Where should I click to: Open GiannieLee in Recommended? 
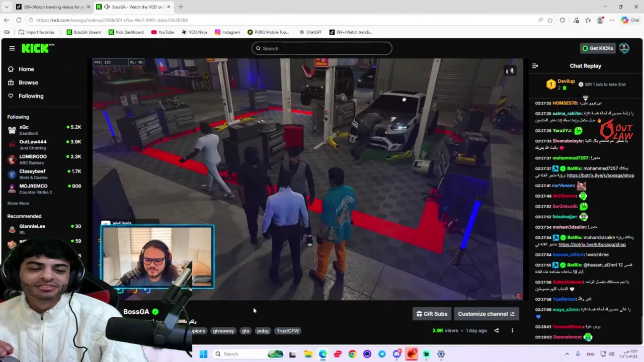pyautogui.click(x=44, y=228)
